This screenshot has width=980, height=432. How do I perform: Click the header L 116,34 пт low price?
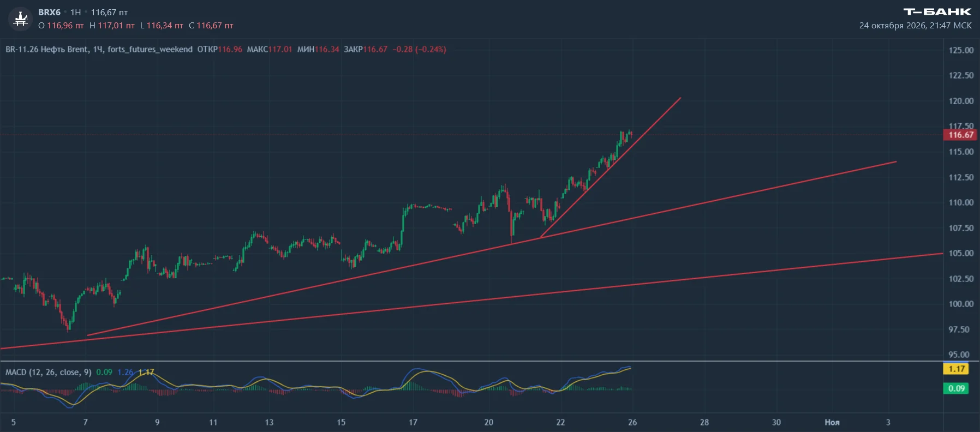(162, 26)
